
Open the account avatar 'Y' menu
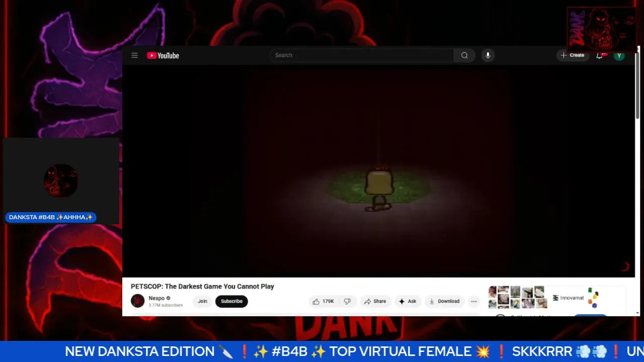tap(619, 55)
